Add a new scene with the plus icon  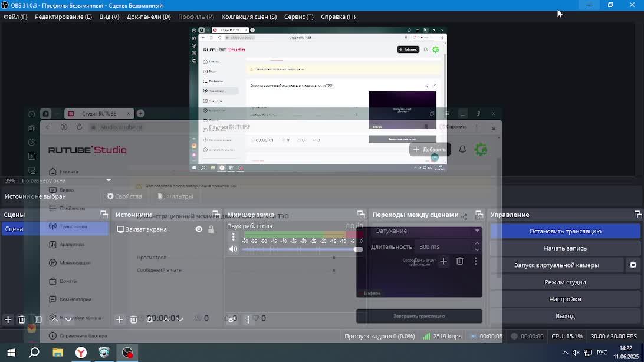tap(8, 320)
